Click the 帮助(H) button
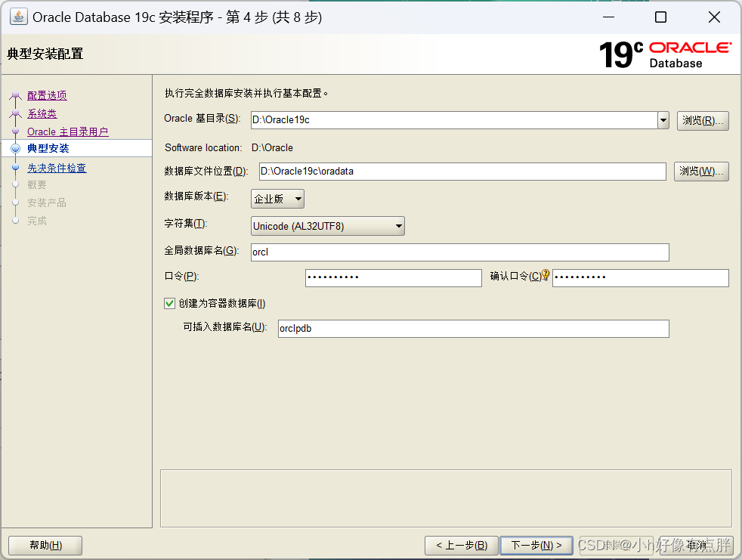This screenshot has height=560, width=742. pos(45,545)
